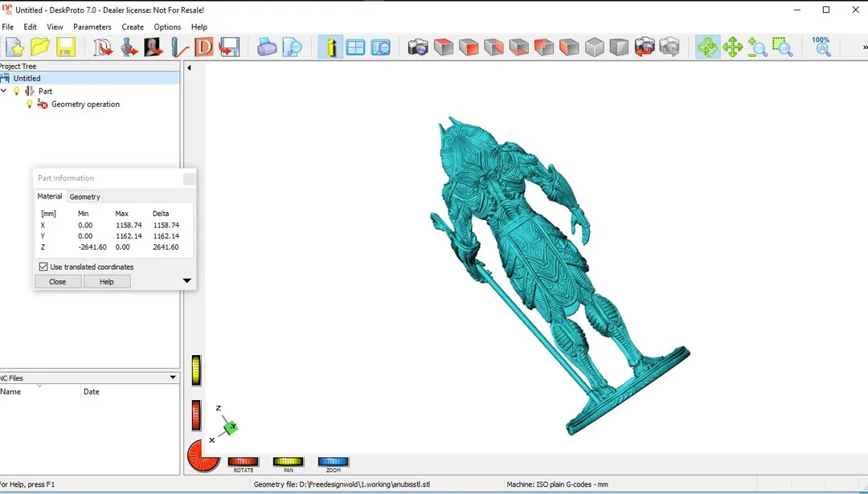Screen dimensions: 868x494
Task: Expand the toolbar overflow chevron
Action: point(865,48)
